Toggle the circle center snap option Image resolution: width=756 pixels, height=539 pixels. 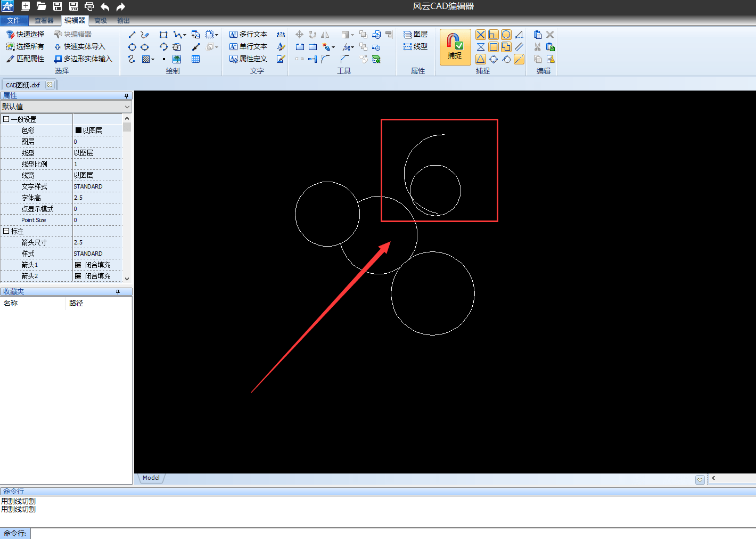coord(506,35)
